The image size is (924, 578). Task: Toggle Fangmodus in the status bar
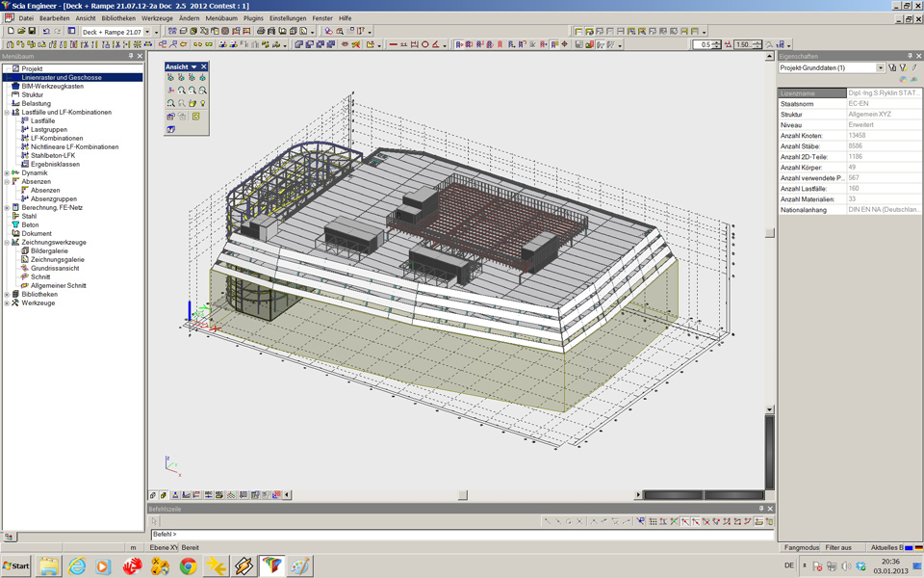(x=802, y=547)
